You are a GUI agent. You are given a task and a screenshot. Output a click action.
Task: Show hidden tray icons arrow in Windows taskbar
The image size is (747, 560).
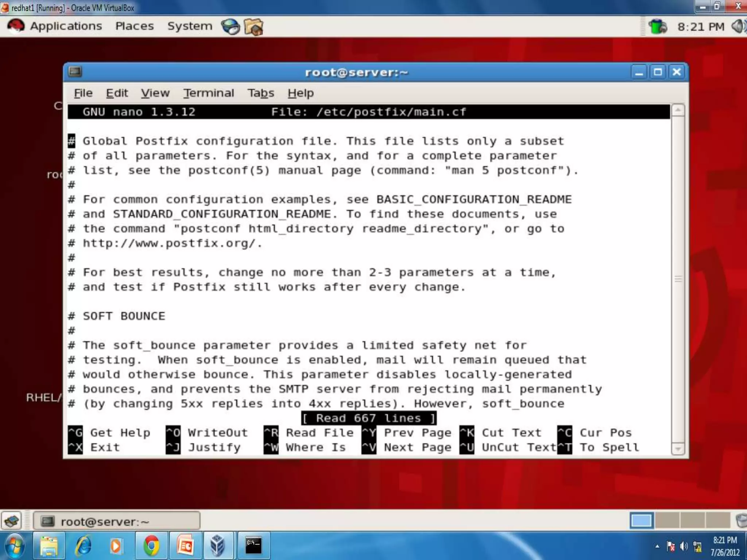657,546
